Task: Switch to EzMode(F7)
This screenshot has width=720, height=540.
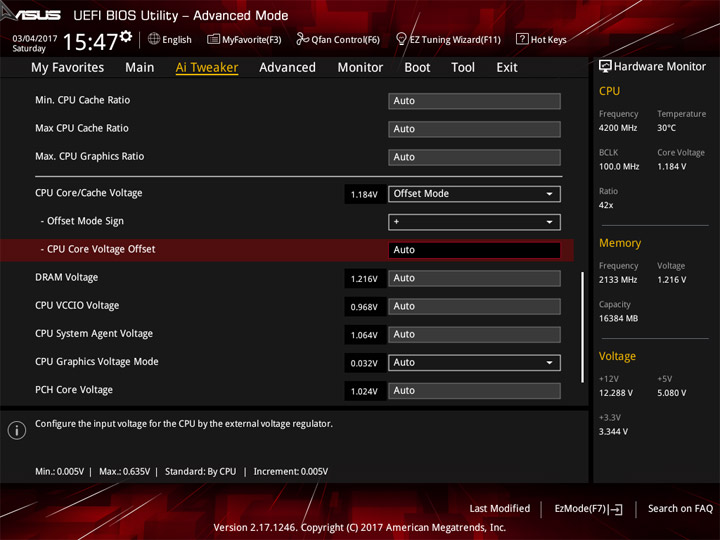Action: (x=580, y=508)
